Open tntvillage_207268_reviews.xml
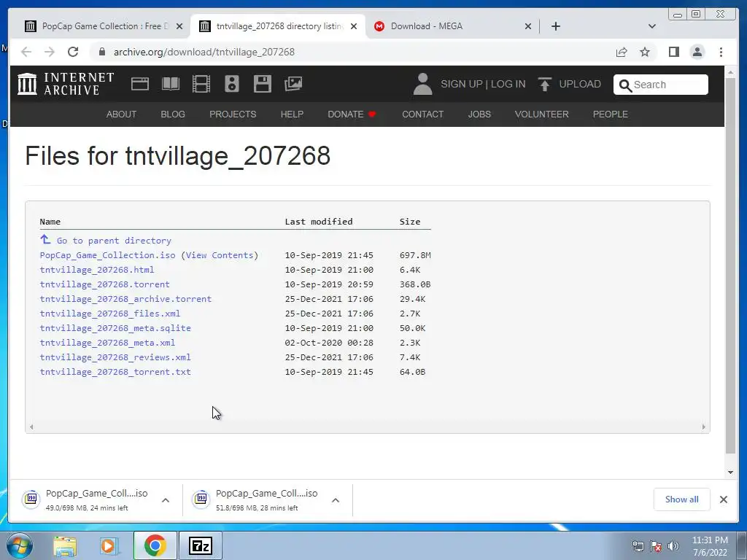Screen dimensions: 747x560 click(115, 357)
